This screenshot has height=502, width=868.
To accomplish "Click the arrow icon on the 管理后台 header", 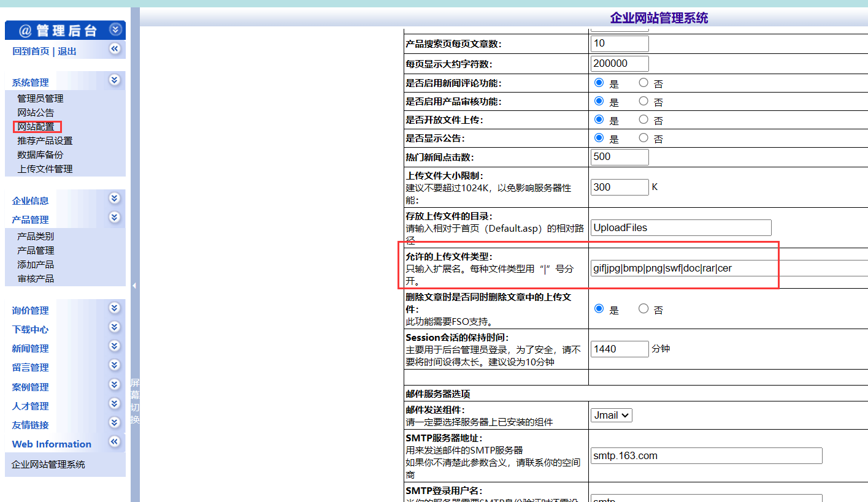I will click(115, 29).
